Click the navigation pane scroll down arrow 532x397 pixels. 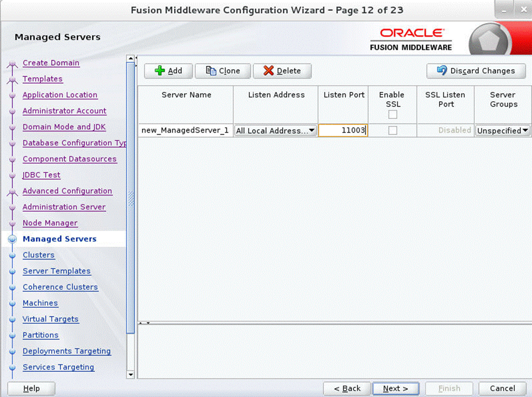tap(131, 375)
